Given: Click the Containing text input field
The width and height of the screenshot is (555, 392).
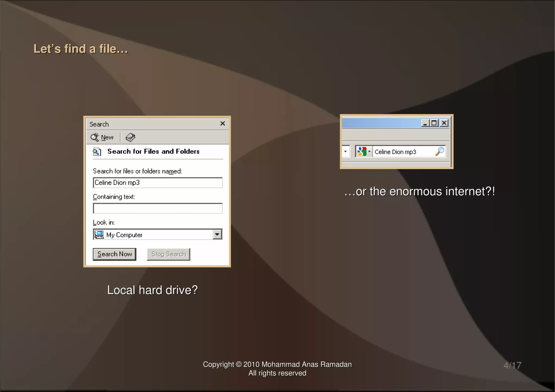Looking at the screenshot, I should tap(158, 208).
